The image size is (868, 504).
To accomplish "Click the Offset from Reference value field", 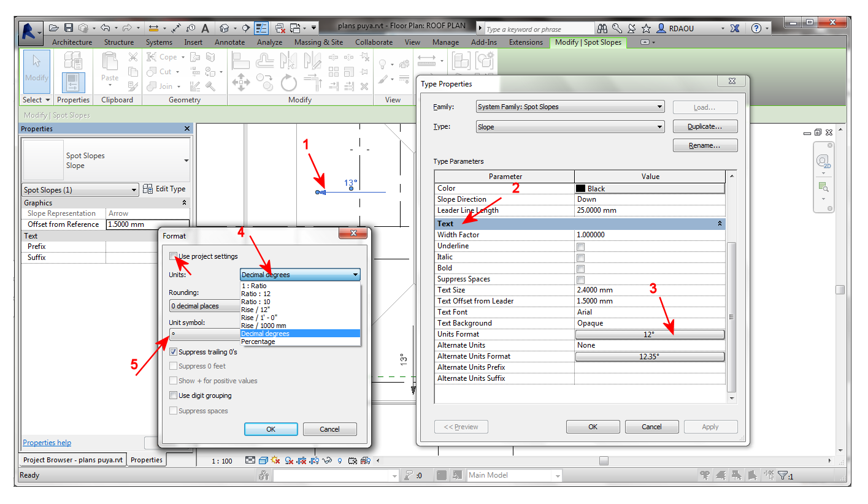I will [148, 224].
